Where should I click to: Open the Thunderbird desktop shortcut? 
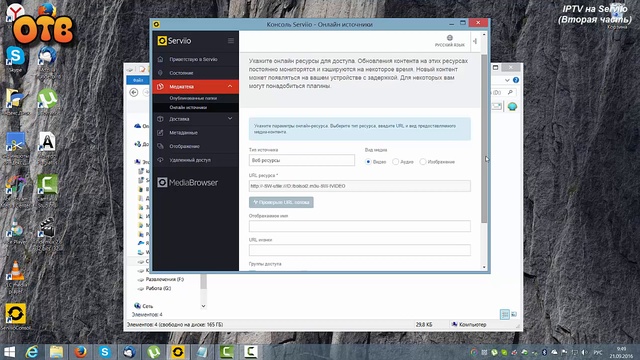coord(47,59)
